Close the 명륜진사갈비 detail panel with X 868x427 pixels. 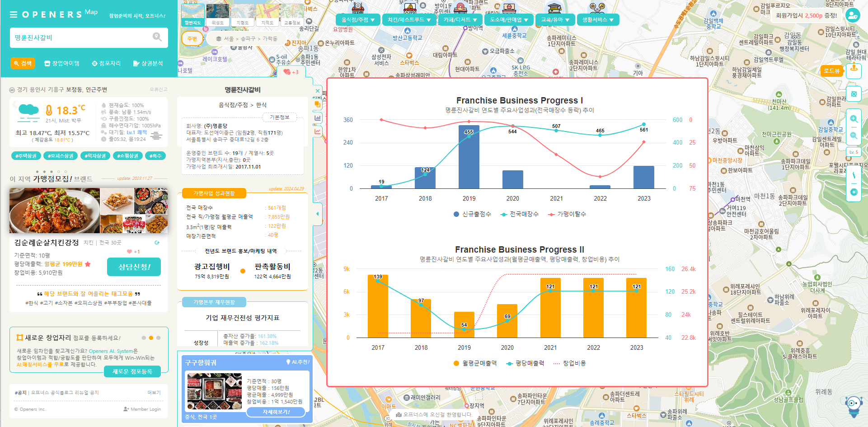tap(318, 91)
